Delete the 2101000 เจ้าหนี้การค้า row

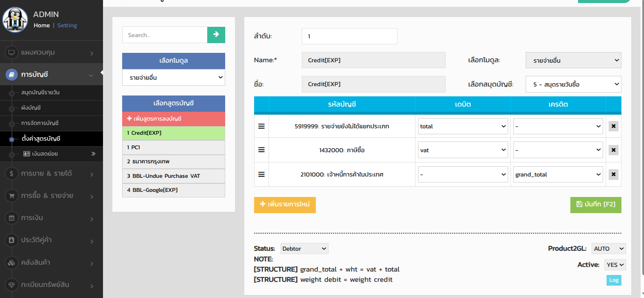click(x=613, y=174)
